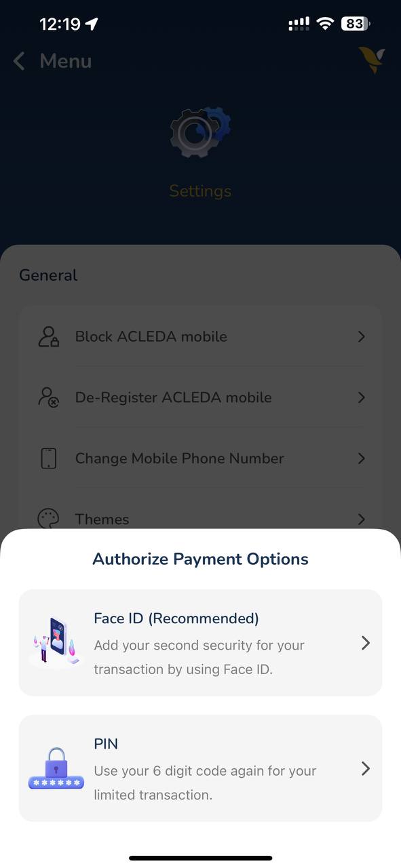The image size is (401, 868).
Task: Select the Block ACLEDA mobile lock-user icon
Action: pyautogui.click(x=49, y=336)
